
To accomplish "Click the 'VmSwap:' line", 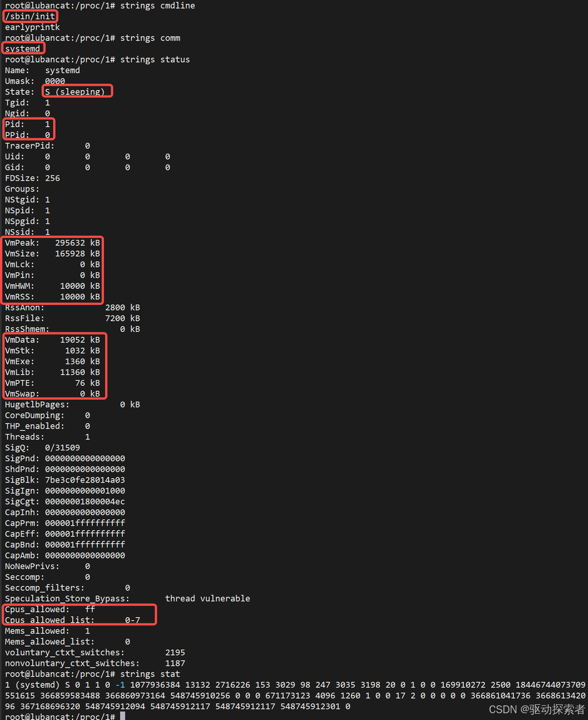I will 52,394.
